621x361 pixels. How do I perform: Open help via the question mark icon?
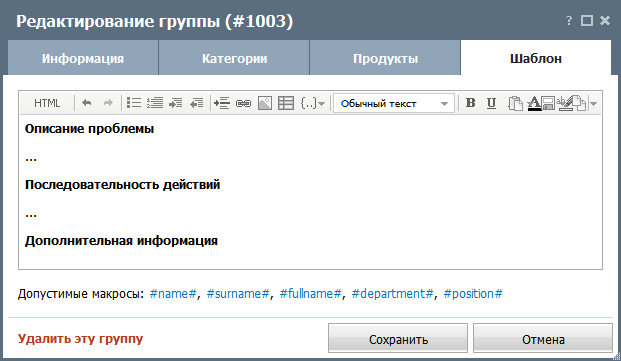(x=569, y=21)
